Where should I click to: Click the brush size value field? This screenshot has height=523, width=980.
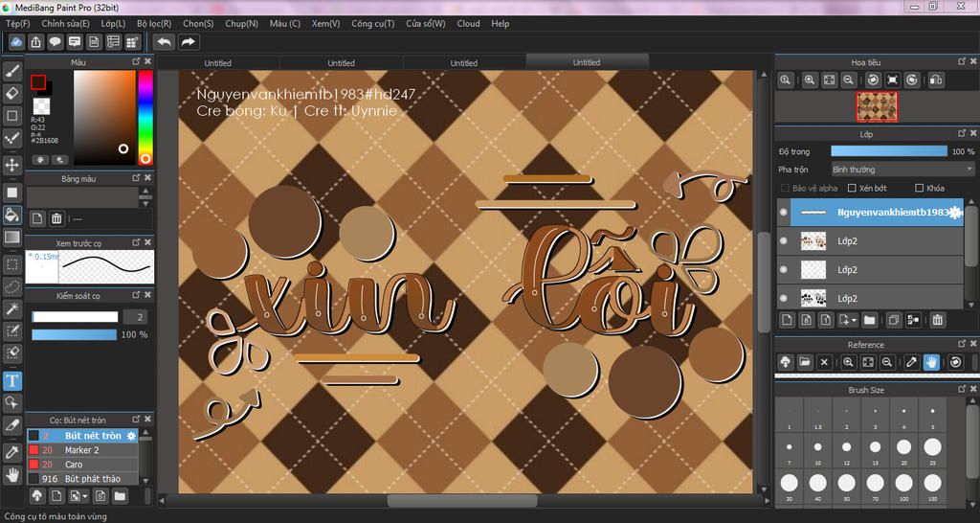(x=135, y=316)
